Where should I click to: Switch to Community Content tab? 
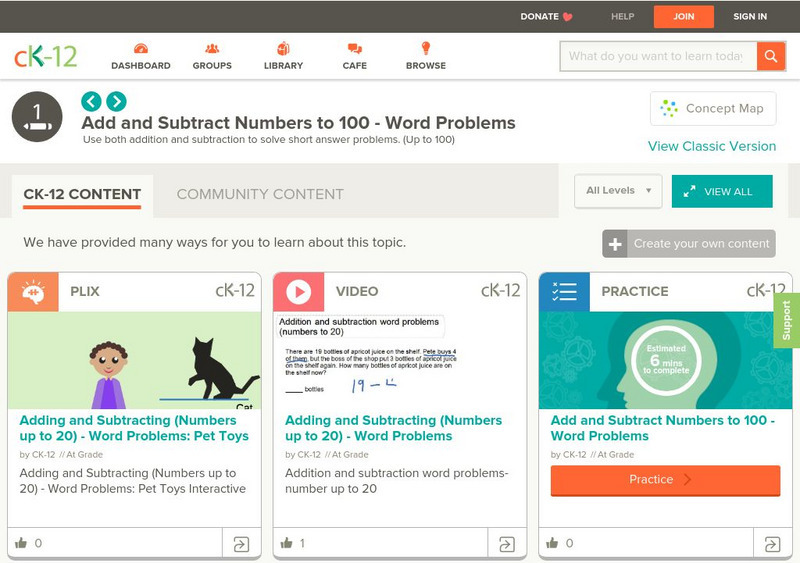(x=260, y=194)
